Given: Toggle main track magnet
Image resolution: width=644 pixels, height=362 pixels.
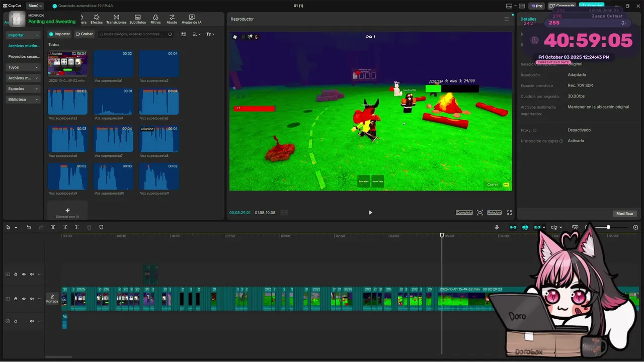Looking at the screenshot, I should pyautogui.click(x=513, y=227).
